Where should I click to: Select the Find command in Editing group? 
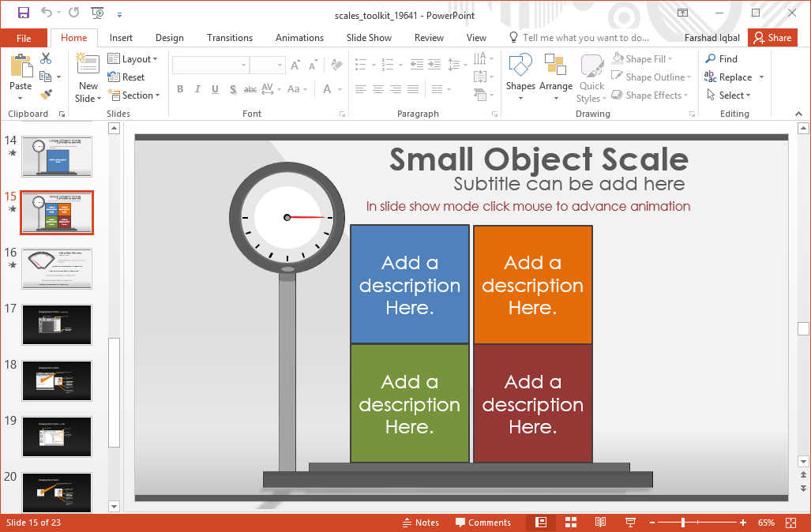[723, 58]
